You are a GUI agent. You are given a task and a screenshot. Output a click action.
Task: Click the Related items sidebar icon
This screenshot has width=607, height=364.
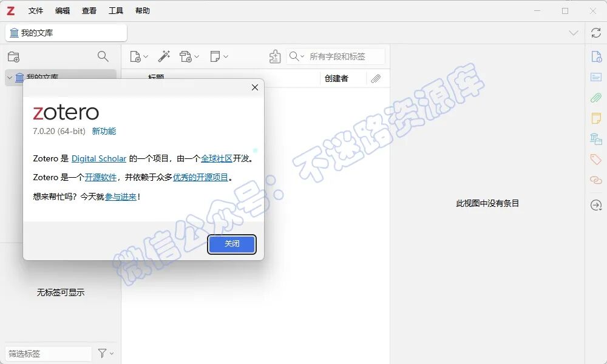596,180
